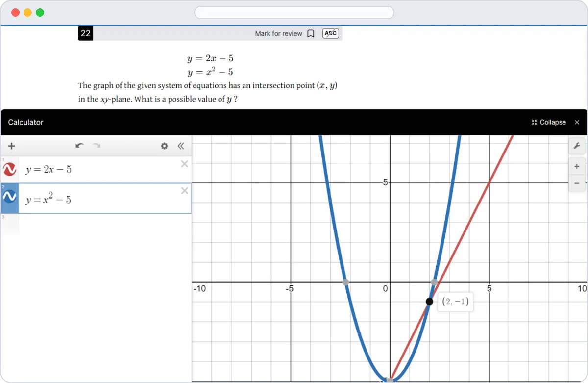Click the gray right x-intercept point of the parabola
The width and height of the screenshot is (588, 383).
click(x=434, y=282)
